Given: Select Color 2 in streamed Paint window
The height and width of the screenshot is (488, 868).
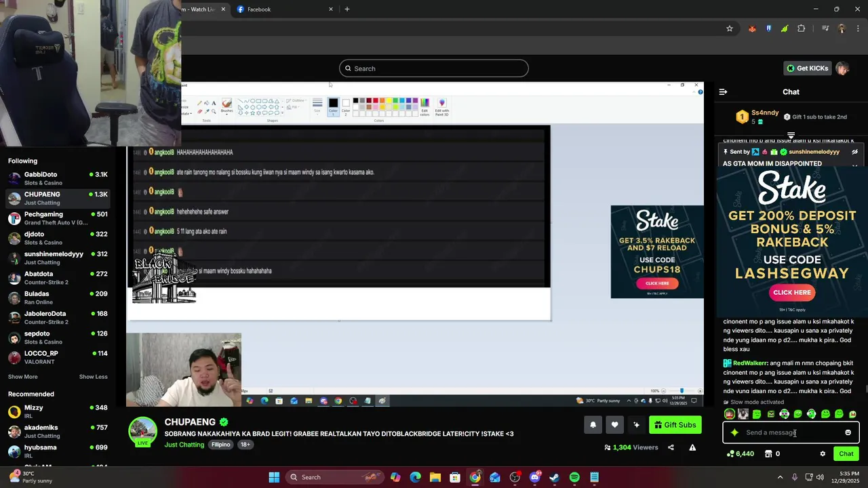Looking at the screenshot, I should pyautogui.click(x=346, y=106).
